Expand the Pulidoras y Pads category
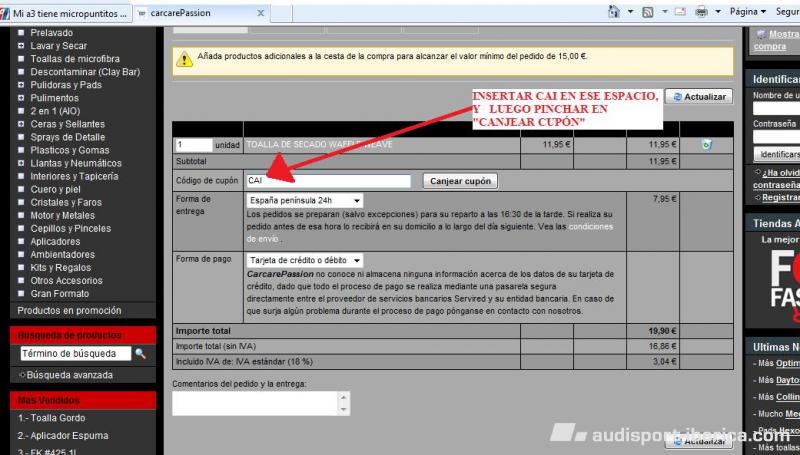 [x=21, y=85]
